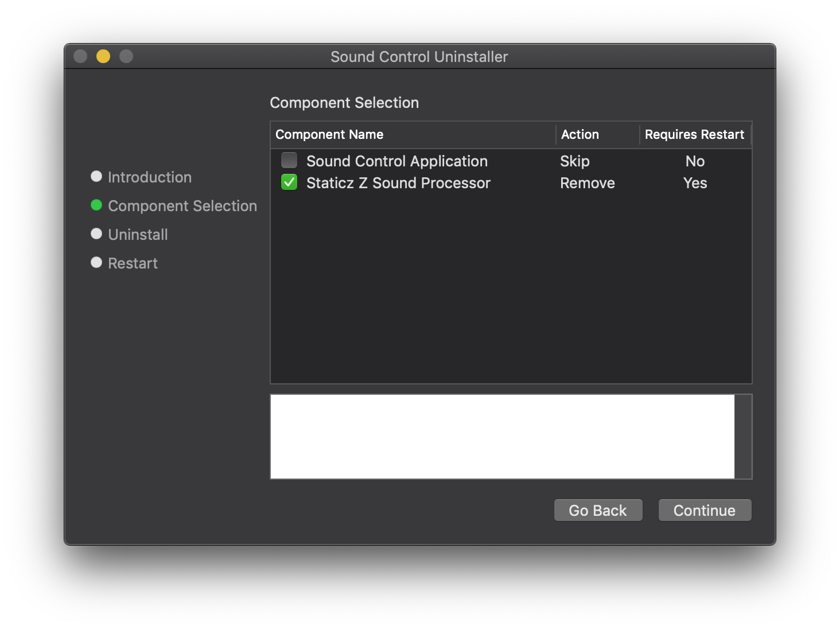Viewport: 840px width, 630px height.
Task: Select the Sound Control Application row name
Action: coord(396,161)
